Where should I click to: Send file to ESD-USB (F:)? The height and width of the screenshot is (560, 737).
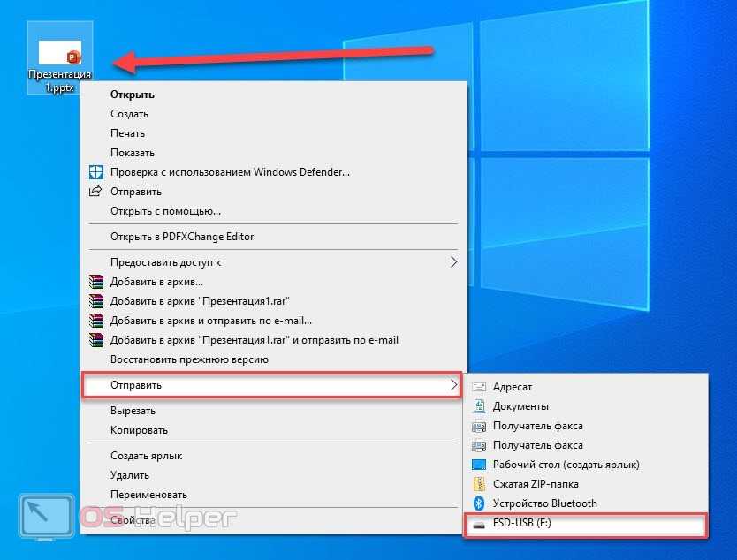(x=586, y=525)
